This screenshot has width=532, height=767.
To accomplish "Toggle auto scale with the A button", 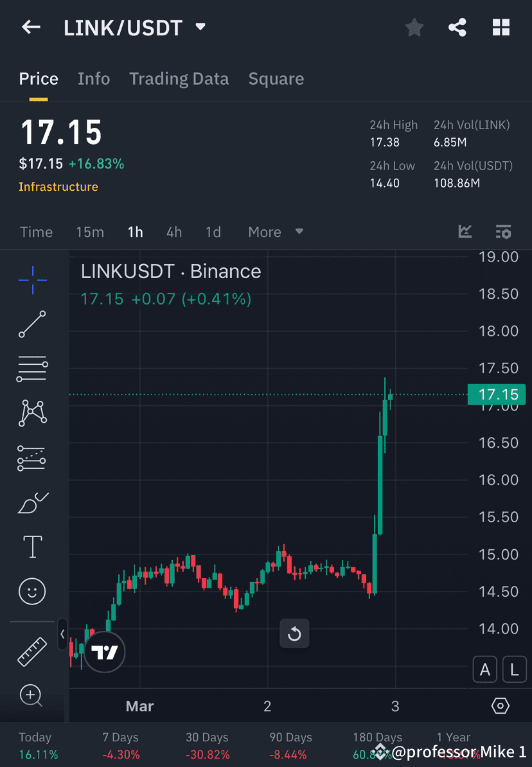I will [x=485, y=669].
